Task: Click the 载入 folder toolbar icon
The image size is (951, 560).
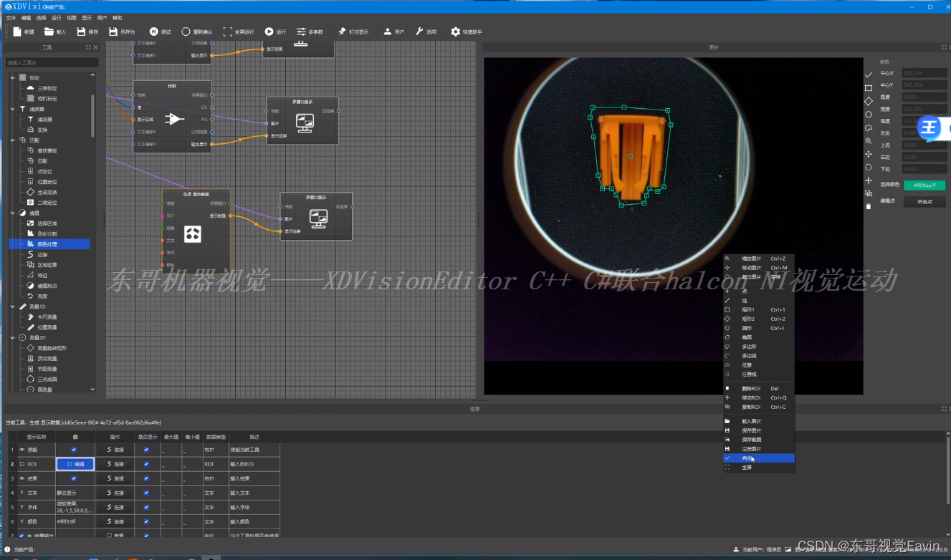Action: pos(49,32)
